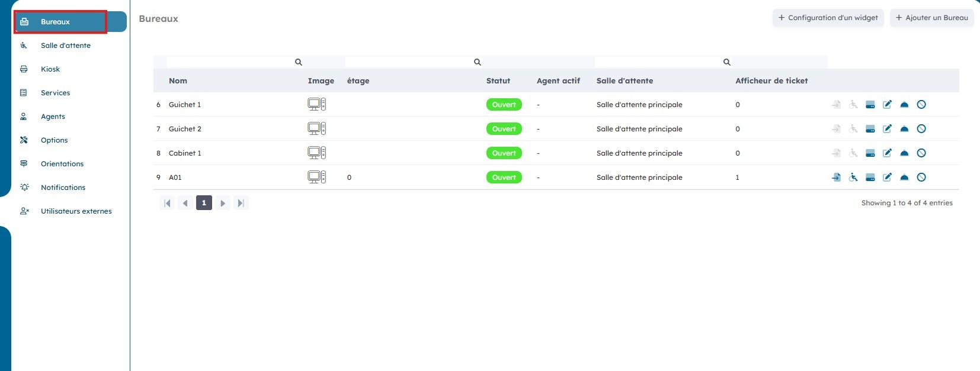Focus the Salle d'attente column filter field
The height and width of the screenshot is (371, 980).
pyautogui.click(x=658, y=62)
